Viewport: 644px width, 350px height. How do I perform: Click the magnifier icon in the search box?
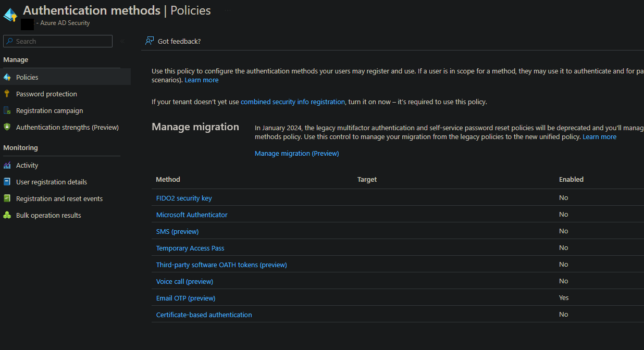tap(10, 41)
